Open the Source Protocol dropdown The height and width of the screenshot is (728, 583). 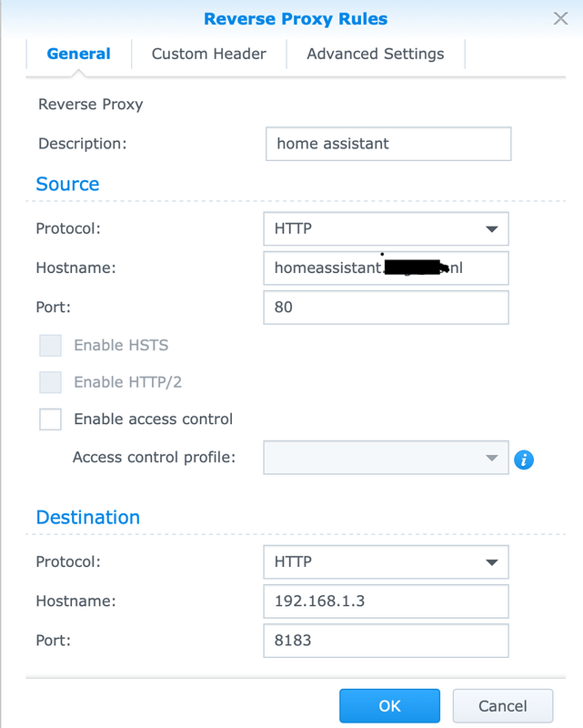click(386, 228)
